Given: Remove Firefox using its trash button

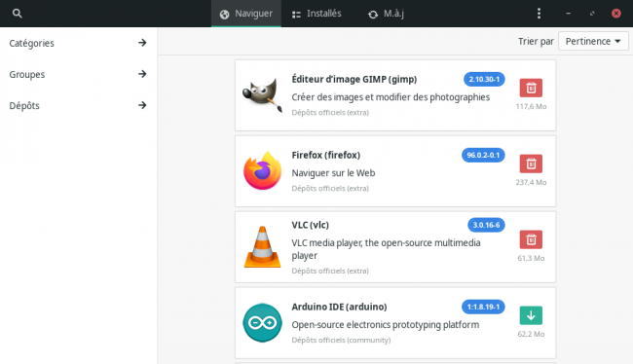Looking at the screenshot, I should [531, 164].
